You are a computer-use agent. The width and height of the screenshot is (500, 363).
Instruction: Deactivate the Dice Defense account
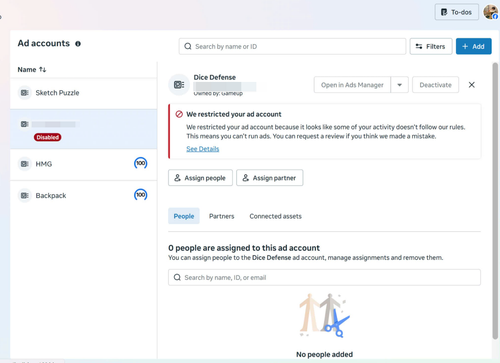click(x=435, y=85)
